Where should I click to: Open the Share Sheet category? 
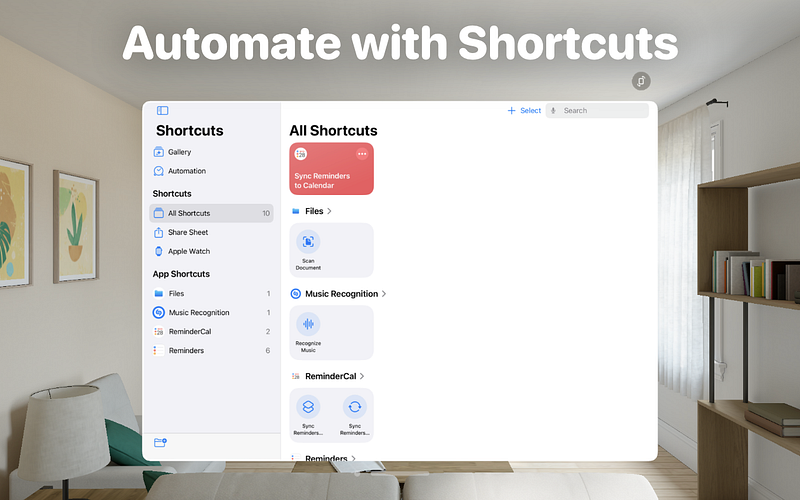coord(211,232)
